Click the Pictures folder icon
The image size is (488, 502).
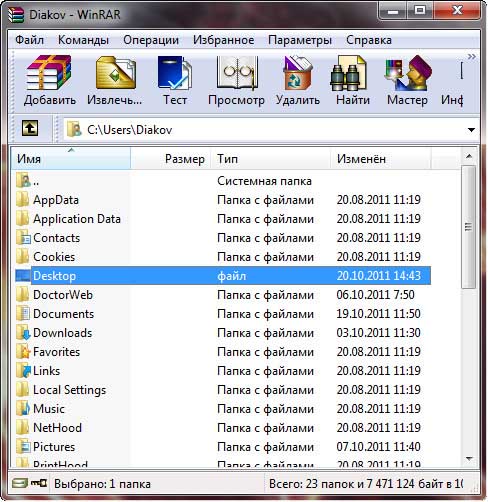pos(23,447)
